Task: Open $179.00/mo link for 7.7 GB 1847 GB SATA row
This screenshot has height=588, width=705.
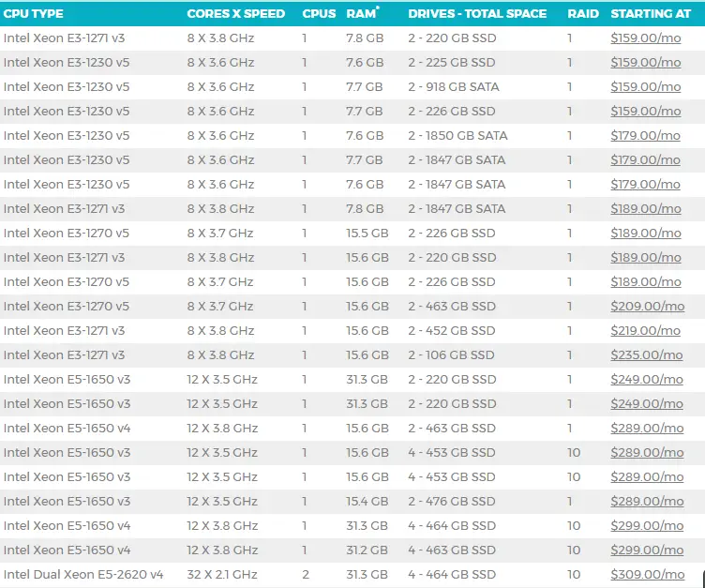Action: point(645,160)
